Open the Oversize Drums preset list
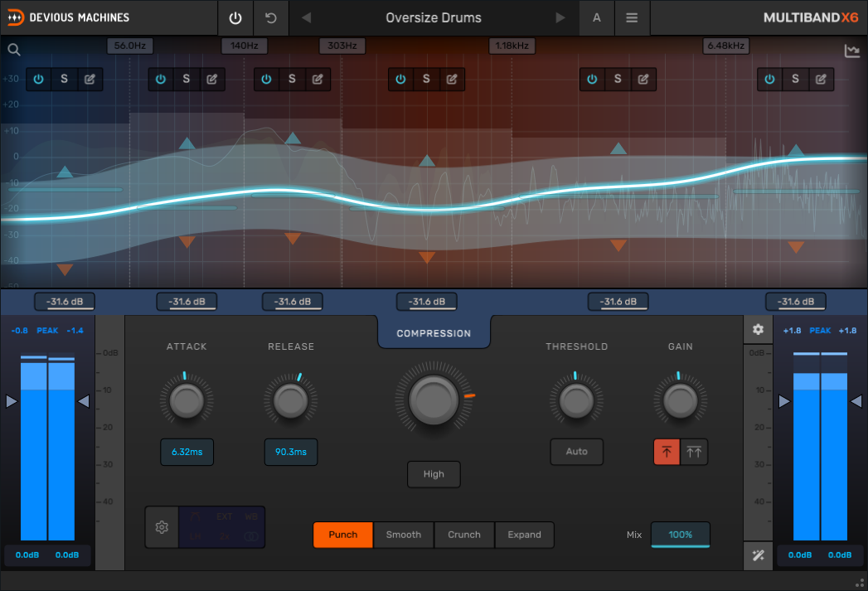The height and width of the screenshot is (591, 868). pos(433,17)
